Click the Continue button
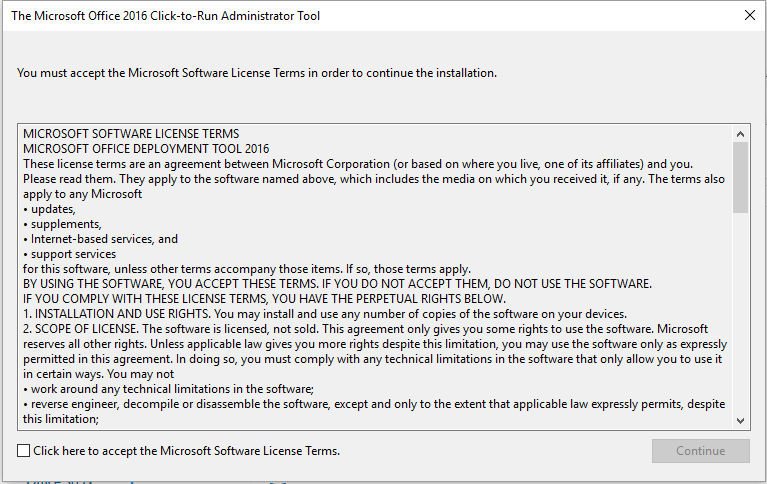The image size is (767, 484). coord(700,451)
